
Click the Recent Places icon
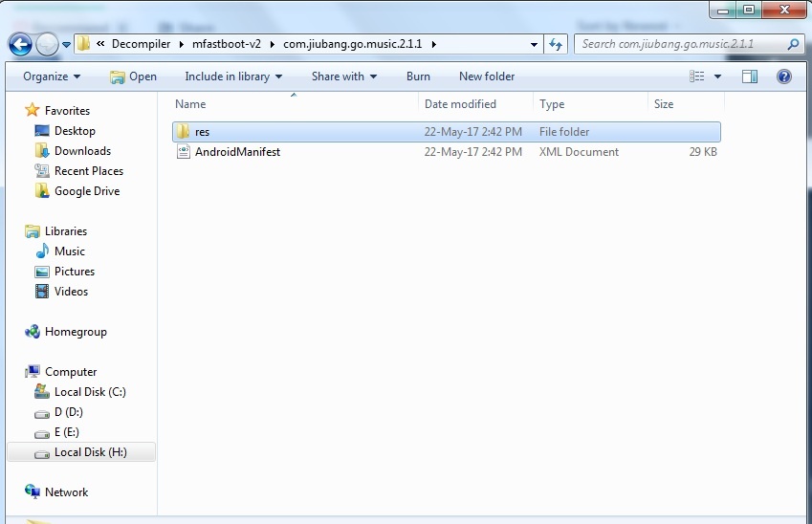coord(42,170)
